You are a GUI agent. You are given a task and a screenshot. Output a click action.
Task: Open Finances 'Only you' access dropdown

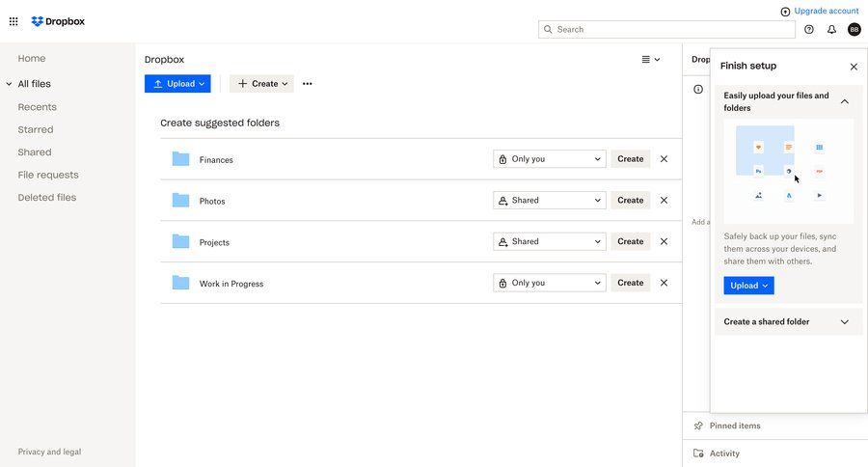[550, 159]
